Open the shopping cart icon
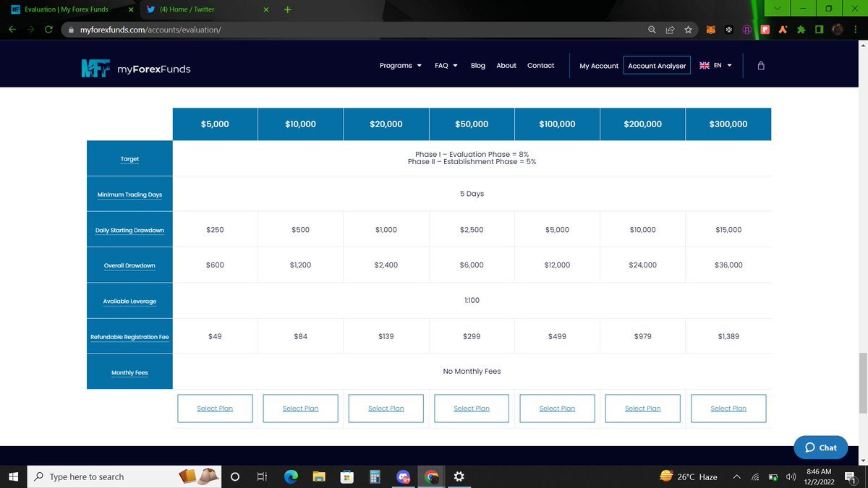 coord(760,65)
